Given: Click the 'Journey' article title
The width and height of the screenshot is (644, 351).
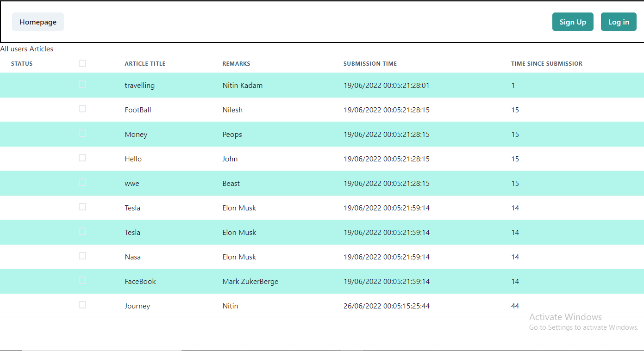Looking at the screenshot, I should (x=138, y=306).
